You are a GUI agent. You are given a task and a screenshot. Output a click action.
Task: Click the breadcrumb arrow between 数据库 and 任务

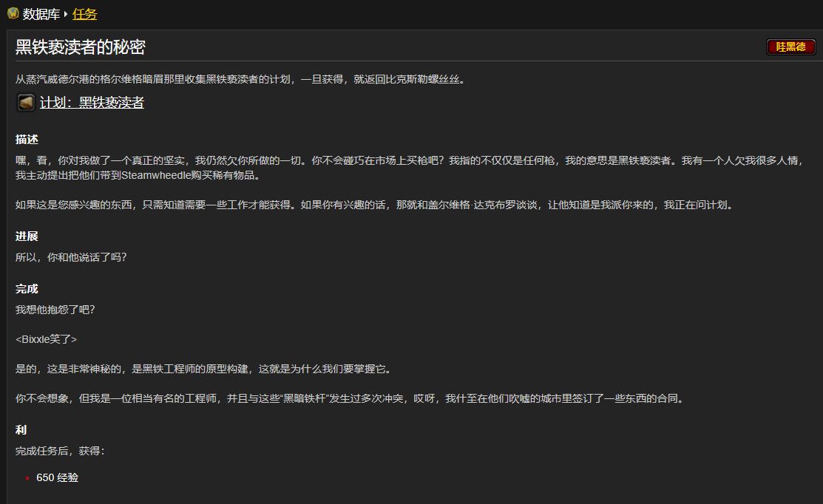click(66, 14)
